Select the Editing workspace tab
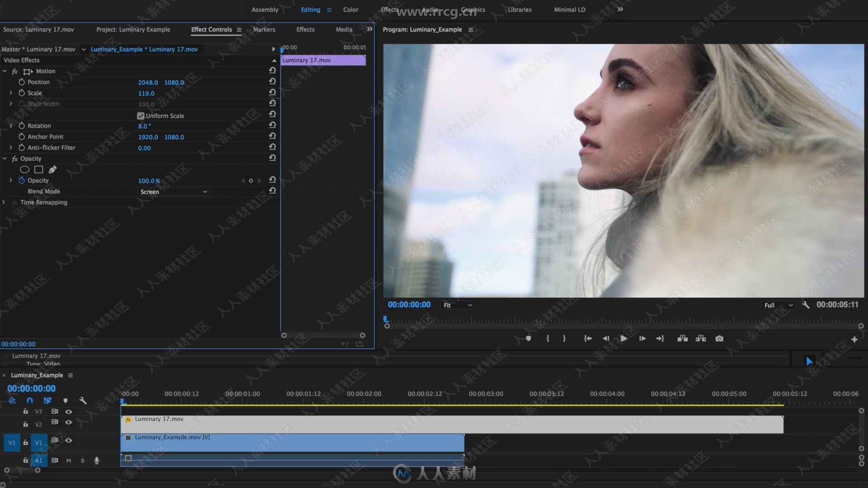 (x=311, y=9)
